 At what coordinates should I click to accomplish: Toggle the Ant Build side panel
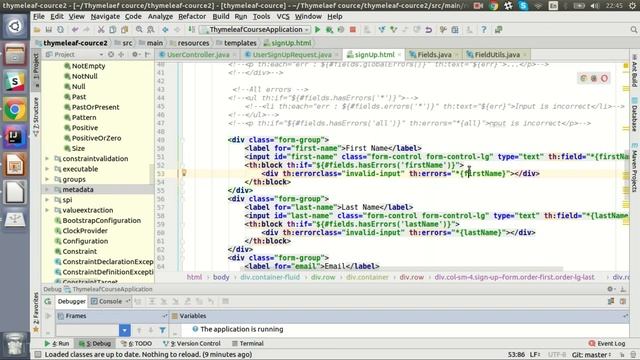[635, 70]
